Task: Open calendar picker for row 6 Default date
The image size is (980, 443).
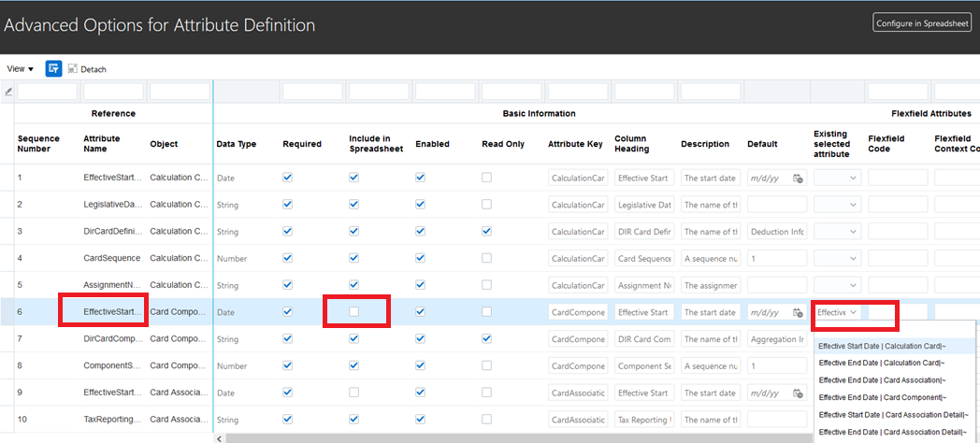Action: (798, 313)
